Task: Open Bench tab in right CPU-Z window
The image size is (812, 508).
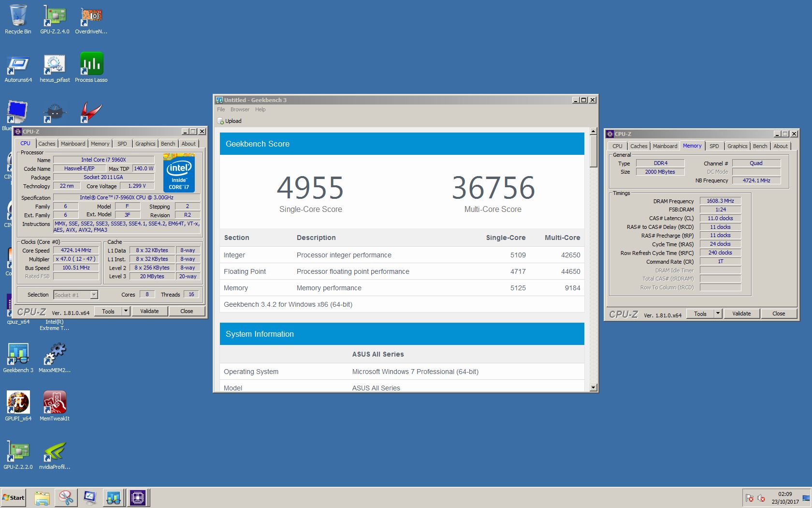Action: point(760,146)
